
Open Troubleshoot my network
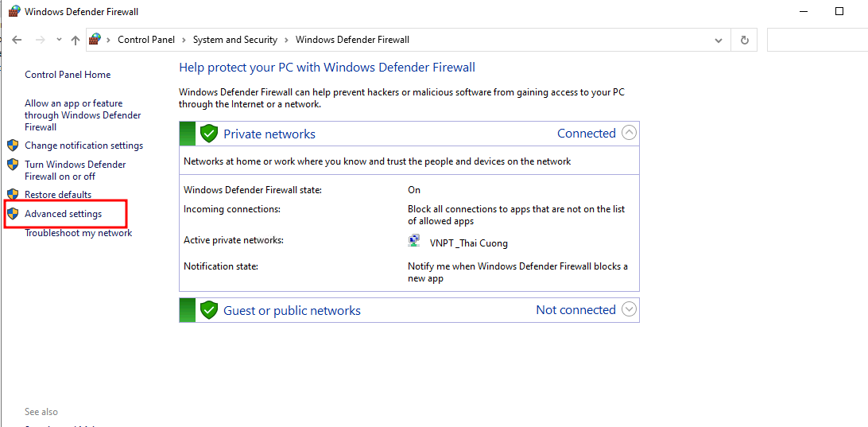[79, 233]
